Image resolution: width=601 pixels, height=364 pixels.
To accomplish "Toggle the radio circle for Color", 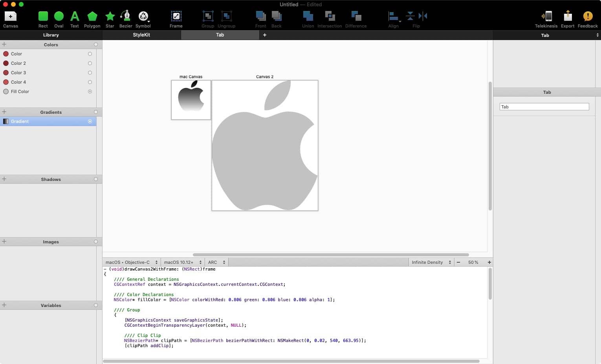I will coord(90,54).
